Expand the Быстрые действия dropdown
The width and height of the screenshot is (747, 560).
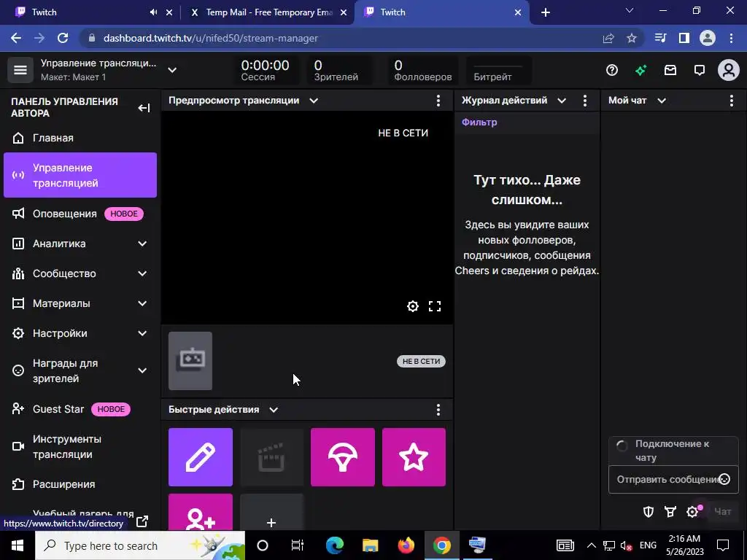[274, 410]
